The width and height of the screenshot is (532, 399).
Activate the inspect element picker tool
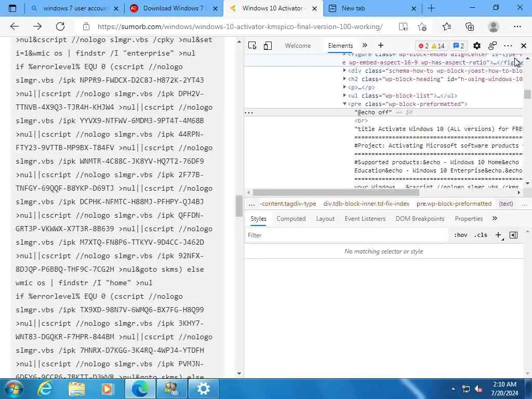pyautogui.click(x=252, y=46)
